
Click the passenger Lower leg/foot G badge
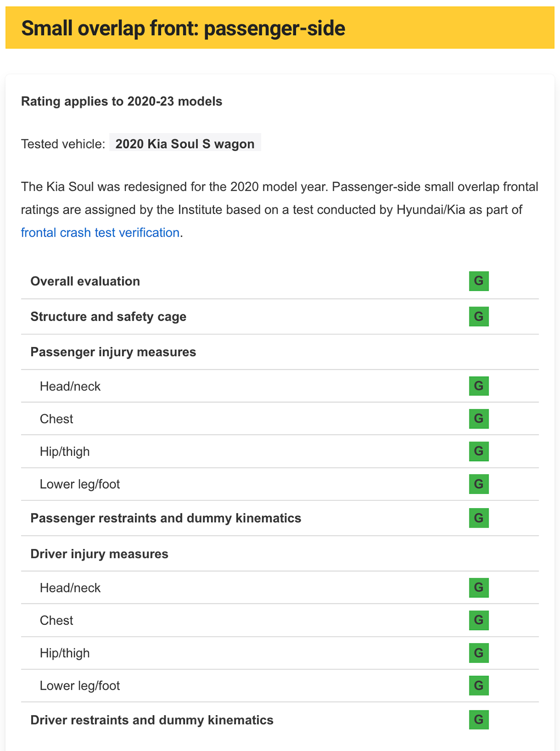click(479, 484)
